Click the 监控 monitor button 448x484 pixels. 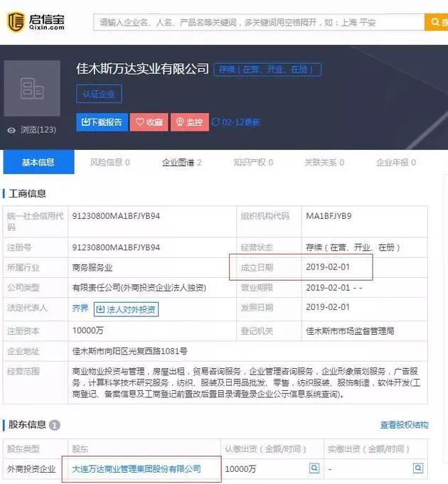coord(190,122)
